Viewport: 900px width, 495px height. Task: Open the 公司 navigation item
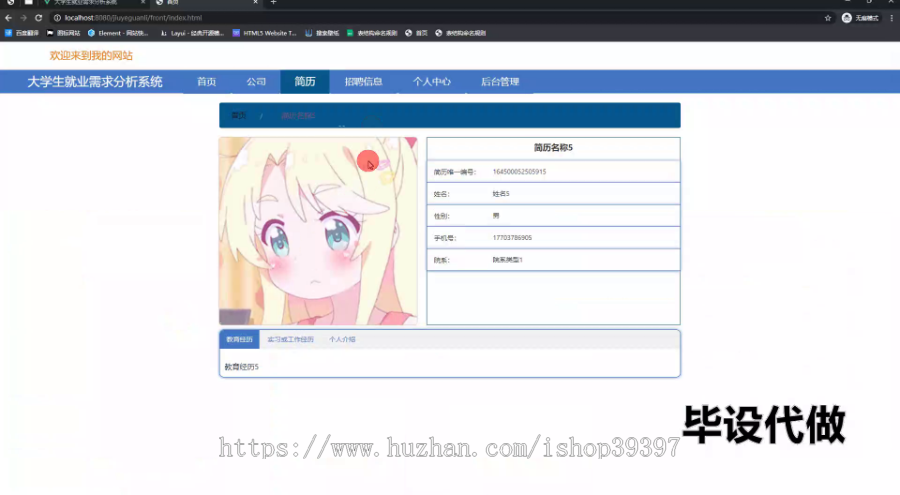tap(256, 82)
